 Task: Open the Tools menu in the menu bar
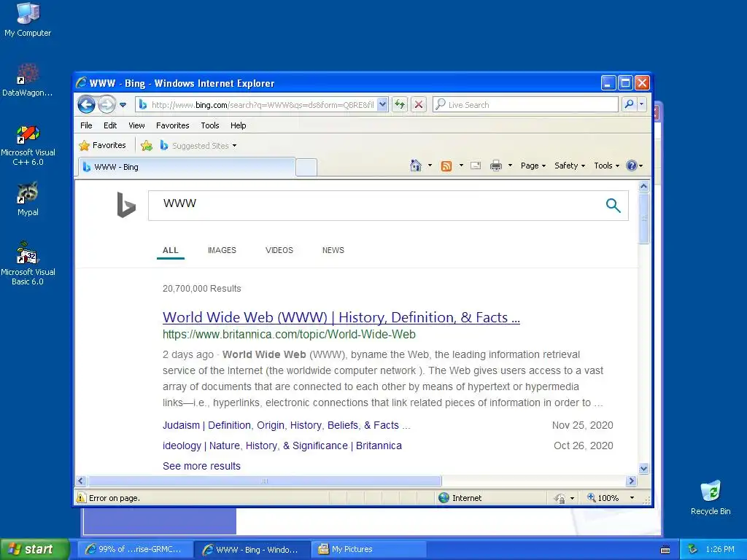tap(209, 125)
